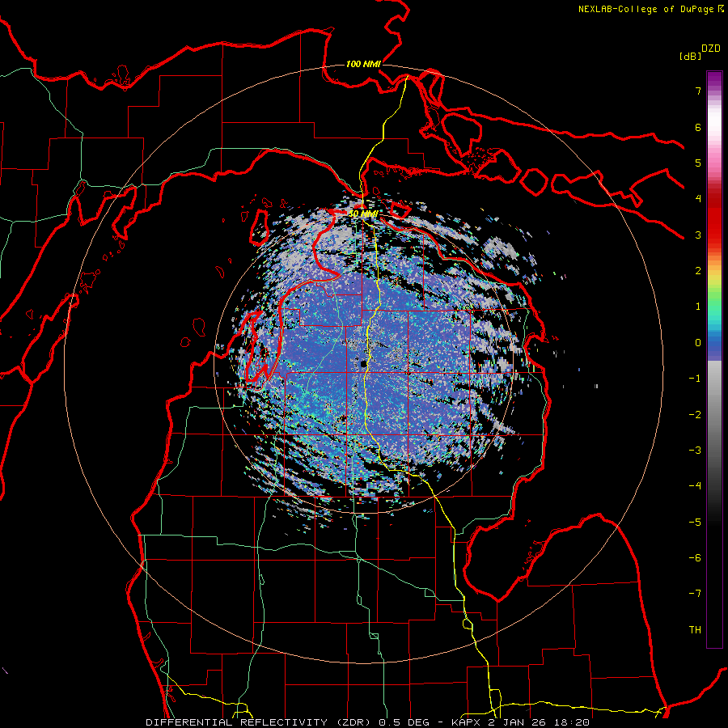Click the -2 tick on the color scale

[695, 415]
